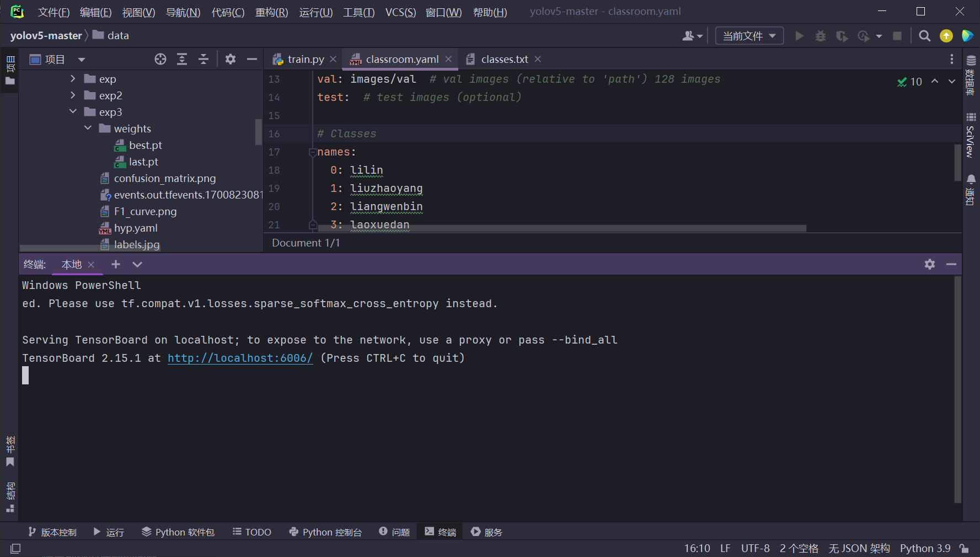Open the Database side panel

pyautogui.click(x=971, y=75)
